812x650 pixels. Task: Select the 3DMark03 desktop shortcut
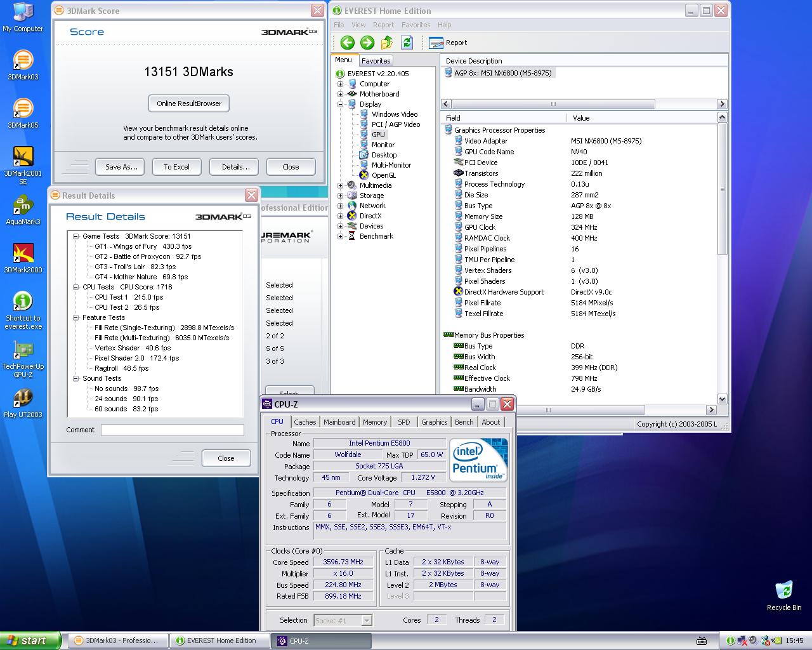(x=23, y=65)
